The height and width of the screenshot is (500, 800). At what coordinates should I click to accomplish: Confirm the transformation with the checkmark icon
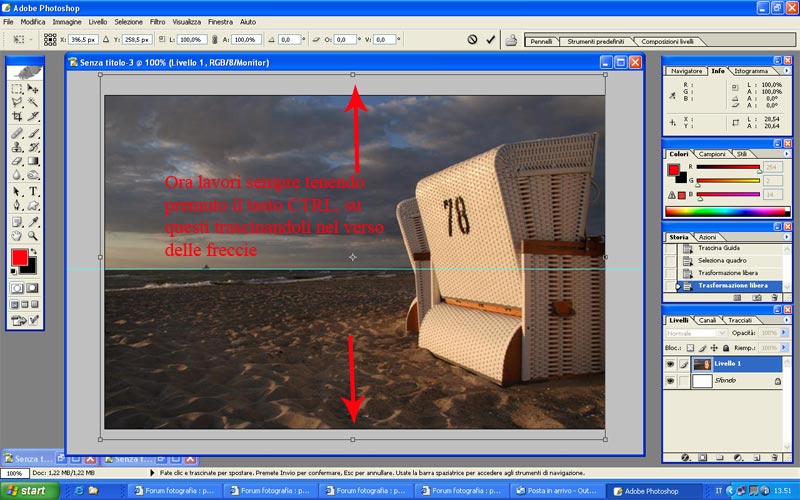490,40
